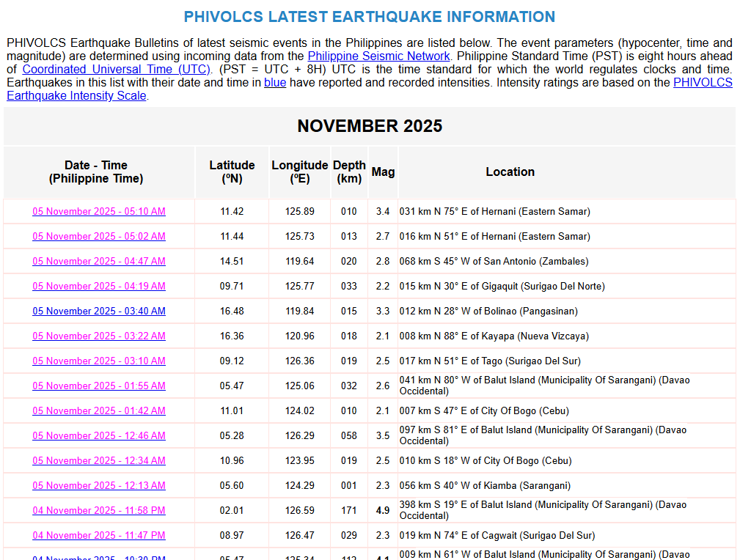This screenshot has height=560, width=740.
Task: Click the 'blue' link in the intro
Action: click(275, 83)
